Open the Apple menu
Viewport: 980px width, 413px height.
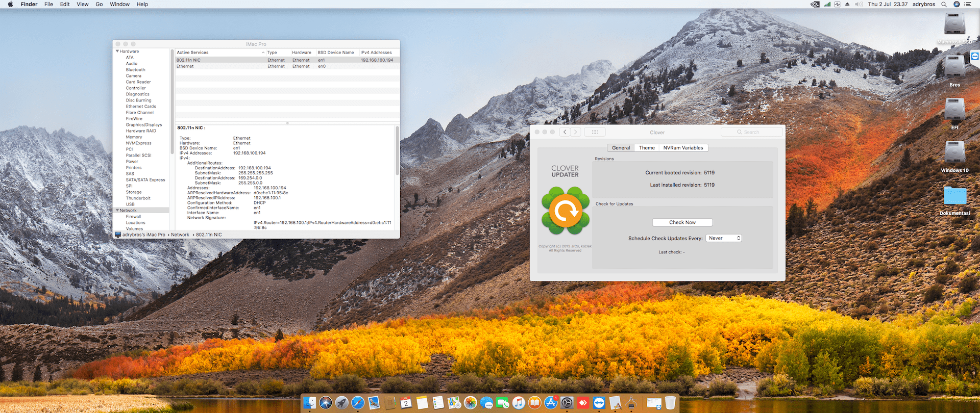click(10, 4)
